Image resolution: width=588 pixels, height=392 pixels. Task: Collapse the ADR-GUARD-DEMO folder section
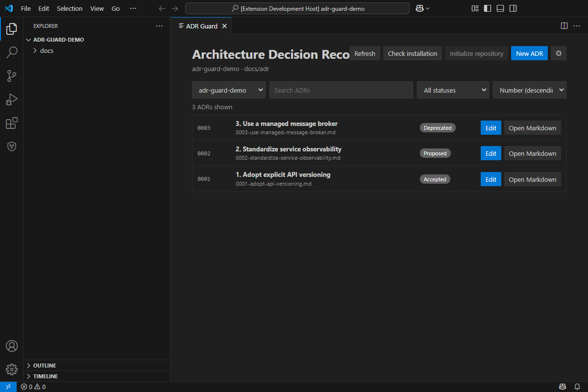point(97,40)
